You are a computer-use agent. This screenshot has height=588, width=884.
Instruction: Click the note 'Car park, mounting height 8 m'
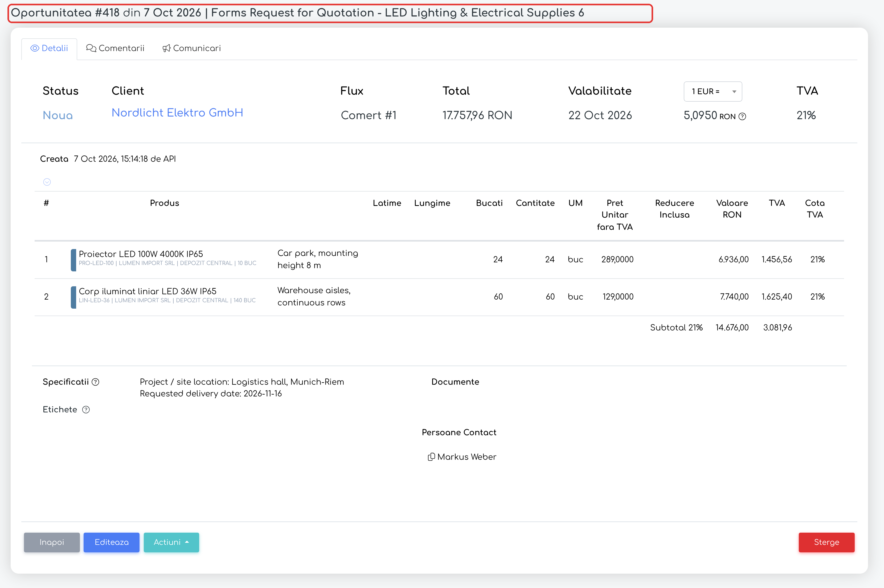(317, 259)
